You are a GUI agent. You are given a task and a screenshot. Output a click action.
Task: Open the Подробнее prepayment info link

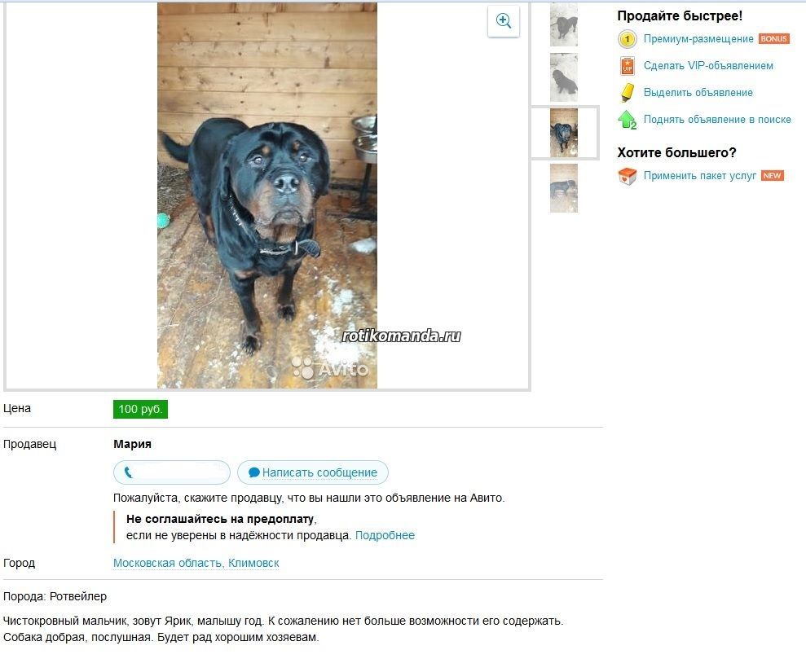[385, 535]
